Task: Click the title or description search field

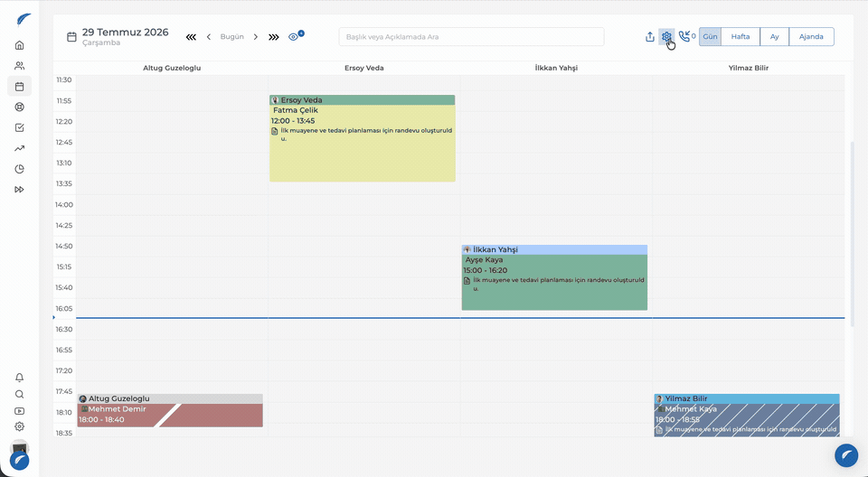Action: coord(471,37)
